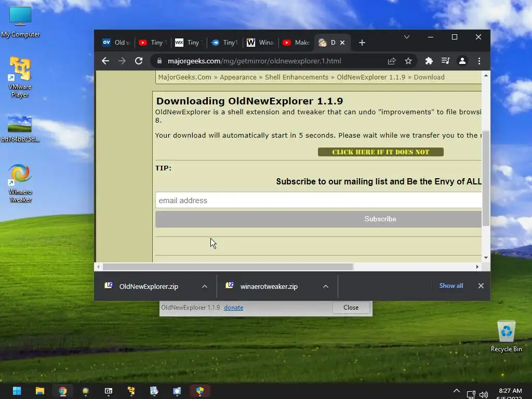Open Appearance breadcrumb link
Viewport: 532px width, 399px height.
[x=238, y=77]
